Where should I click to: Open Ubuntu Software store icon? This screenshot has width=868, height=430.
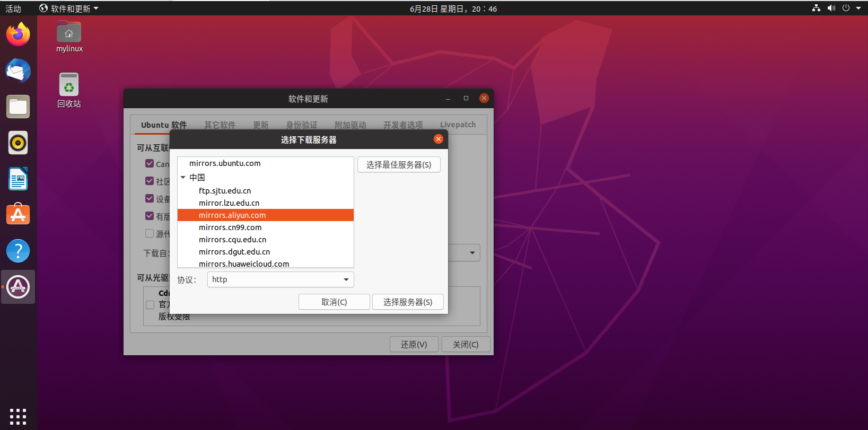pyautogui.click(x=18, y=215)
